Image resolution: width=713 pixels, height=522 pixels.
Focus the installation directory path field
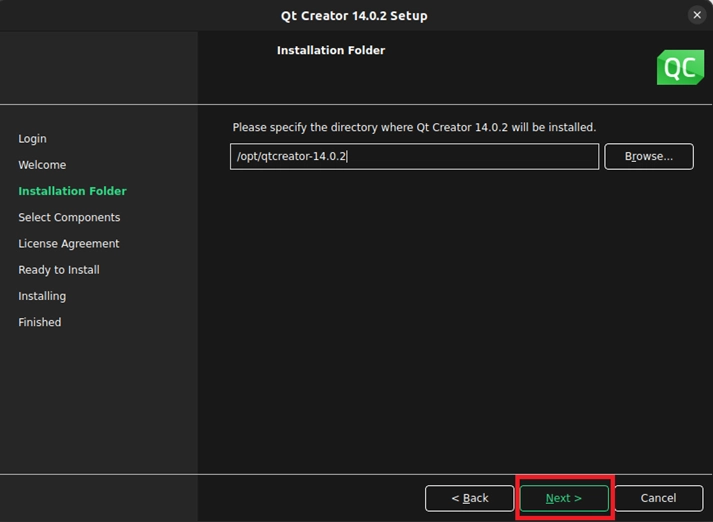pyautogui.click(x=414, y=157)
